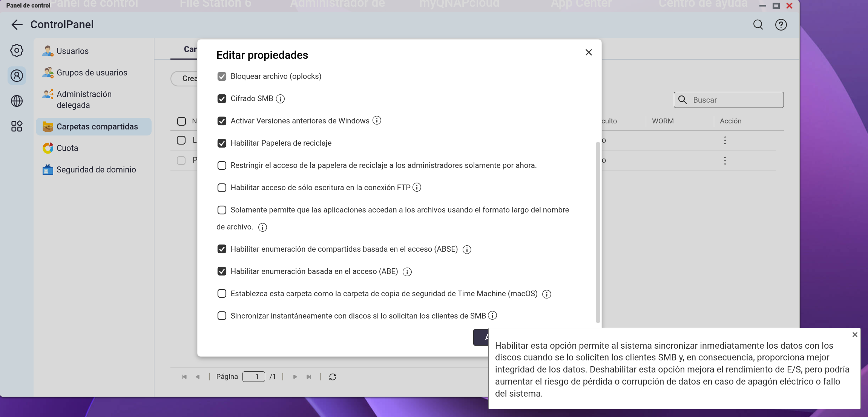Click info icon beside Time Machine option
The width and height of the screenshot is (868, 417).
546,294
